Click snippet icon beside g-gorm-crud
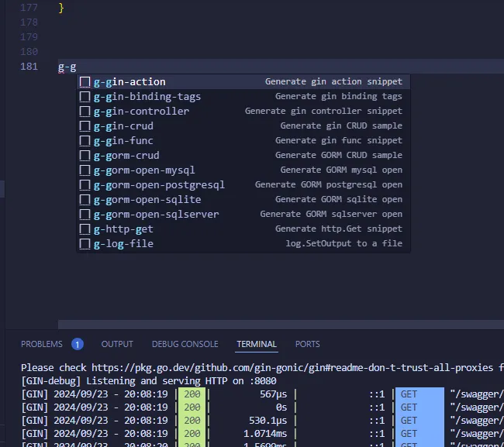 click(x=85, y=156)
